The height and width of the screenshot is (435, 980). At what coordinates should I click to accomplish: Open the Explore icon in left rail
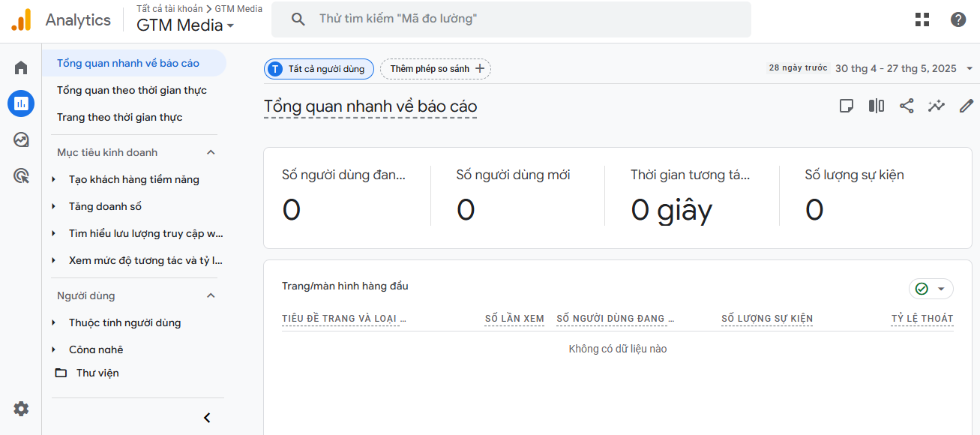click(21, 139)
